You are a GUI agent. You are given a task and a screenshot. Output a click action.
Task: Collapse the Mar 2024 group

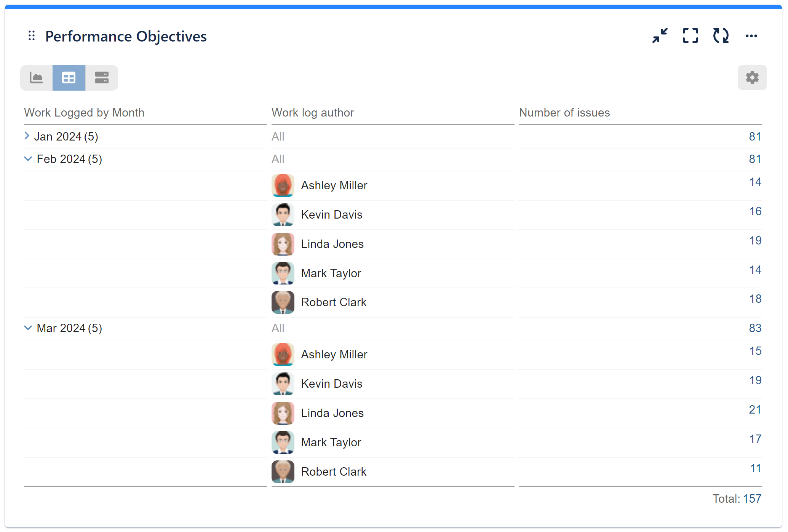28,328
